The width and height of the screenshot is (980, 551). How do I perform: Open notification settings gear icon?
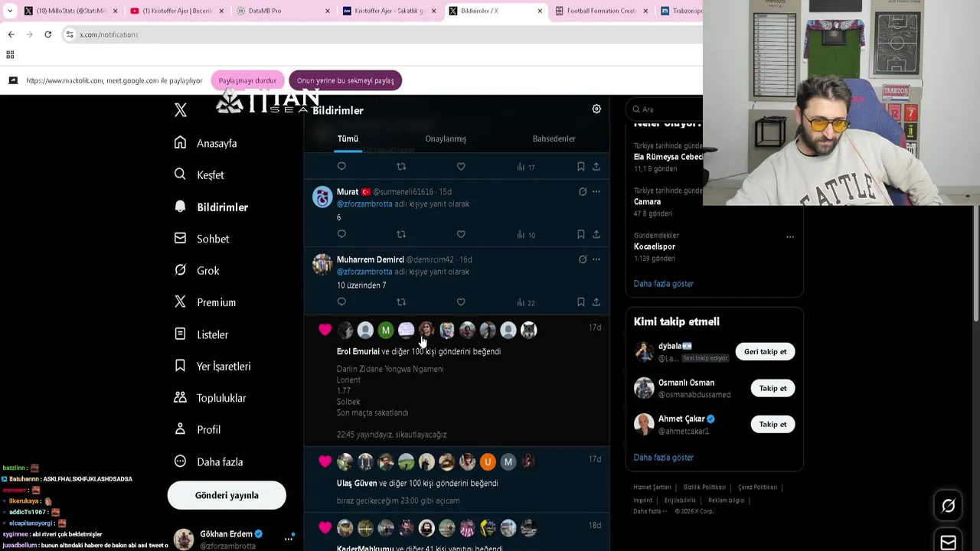click(596, 109)
